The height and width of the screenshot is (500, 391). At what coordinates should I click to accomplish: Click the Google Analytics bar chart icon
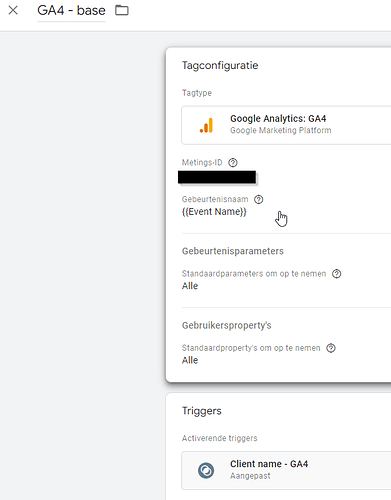tap(206, 125)
